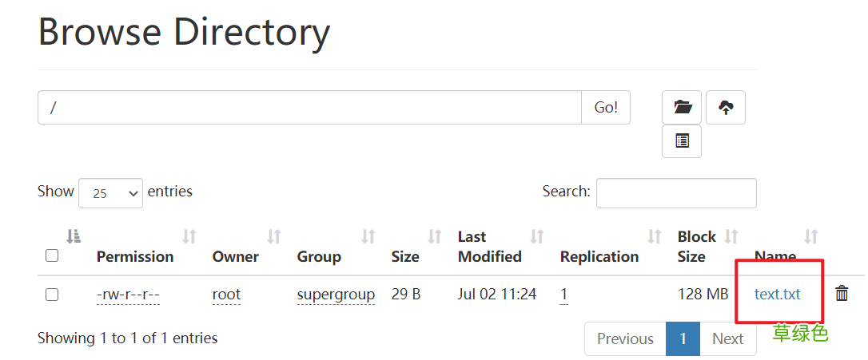
Task: Go to page 1 in pagination
Action: click(x=683, y=338)
